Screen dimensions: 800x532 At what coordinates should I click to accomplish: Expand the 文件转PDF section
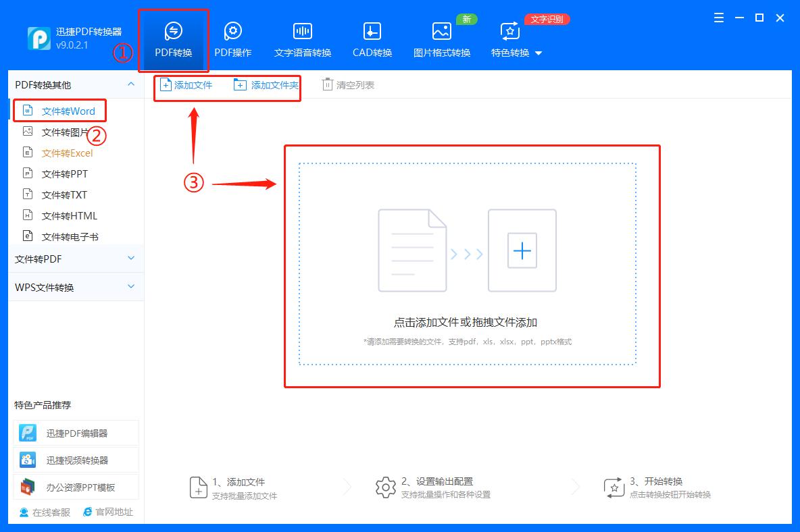coord(131,258)
